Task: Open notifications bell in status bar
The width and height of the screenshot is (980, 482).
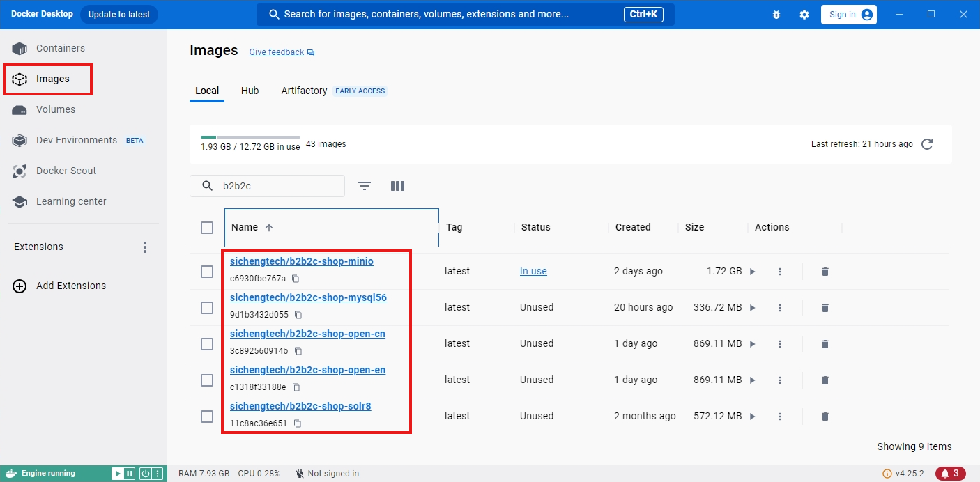Action: point(951,474)
